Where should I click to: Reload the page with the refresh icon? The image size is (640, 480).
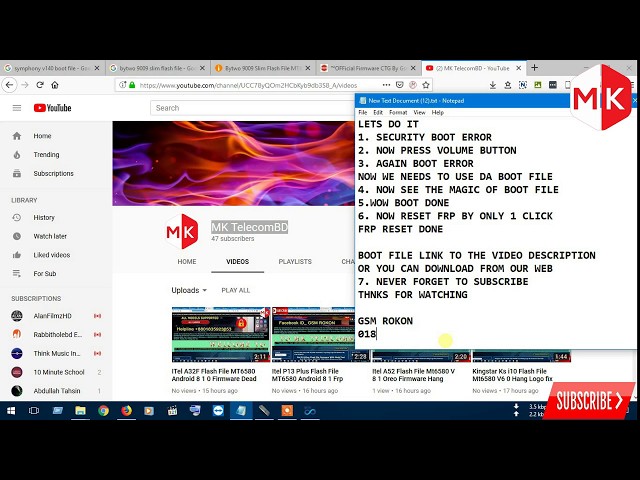point(40,85)
